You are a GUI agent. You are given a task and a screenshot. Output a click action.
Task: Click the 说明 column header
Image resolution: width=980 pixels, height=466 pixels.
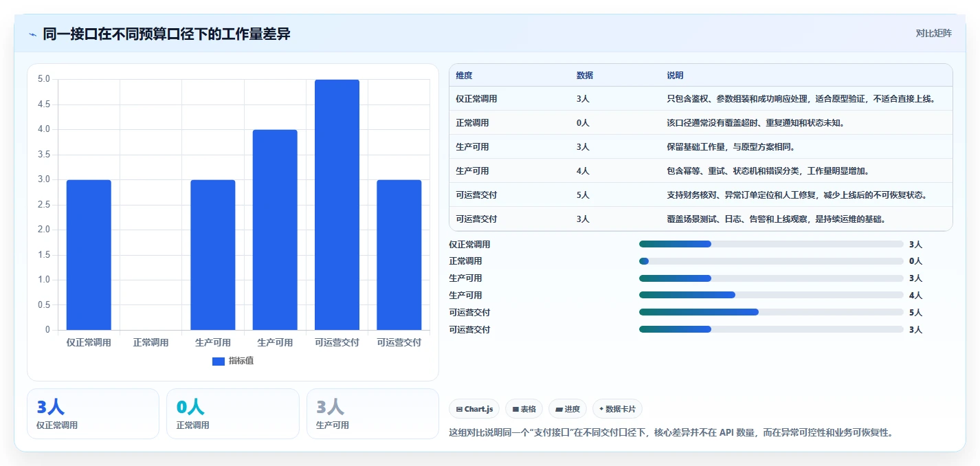[x=675, y=76]
